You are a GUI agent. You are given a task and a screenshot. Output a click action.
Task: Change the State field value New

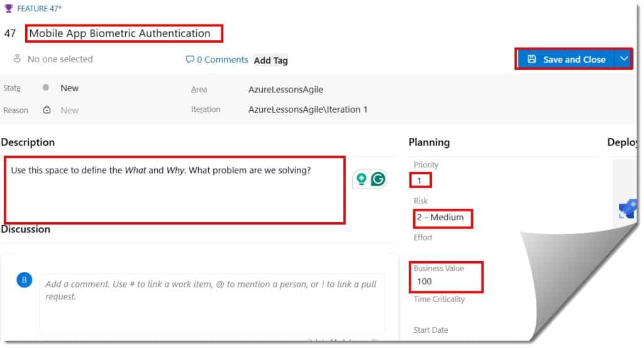[x=69, y=88]
